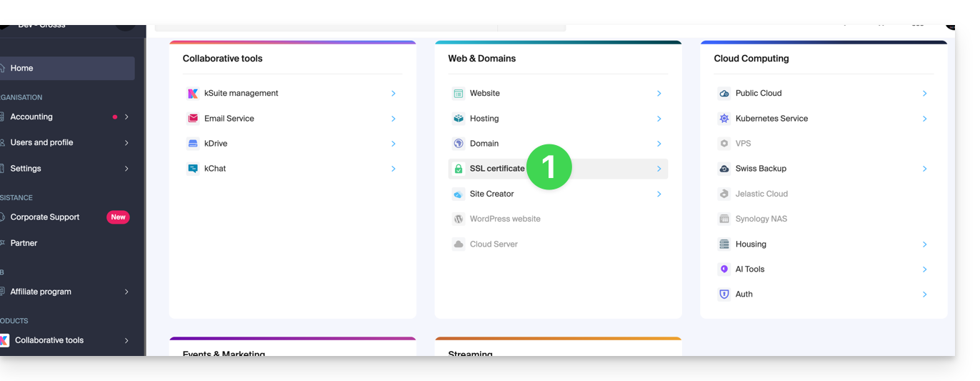
Task: Click the Kubernetes Service icon
Action: coord(724,119)
